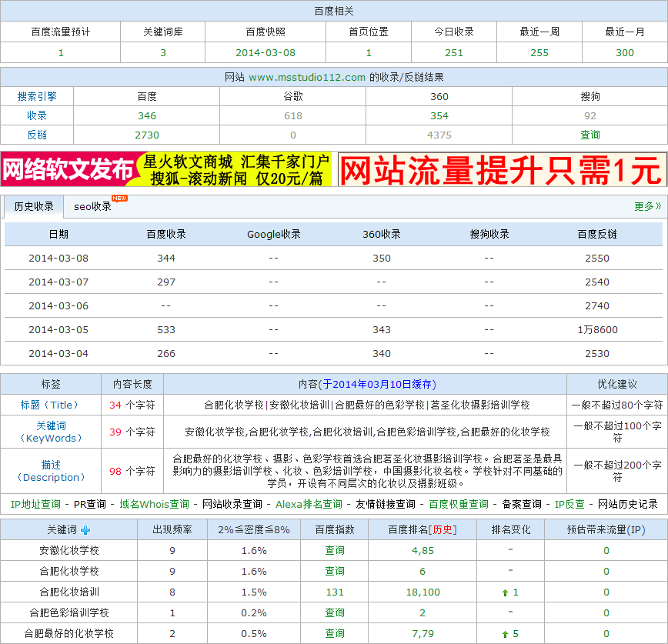Viewport: 668px width, 644px height.
Task: Open the www.msstudio112.com site link
Action: click(x=307, y=77)
